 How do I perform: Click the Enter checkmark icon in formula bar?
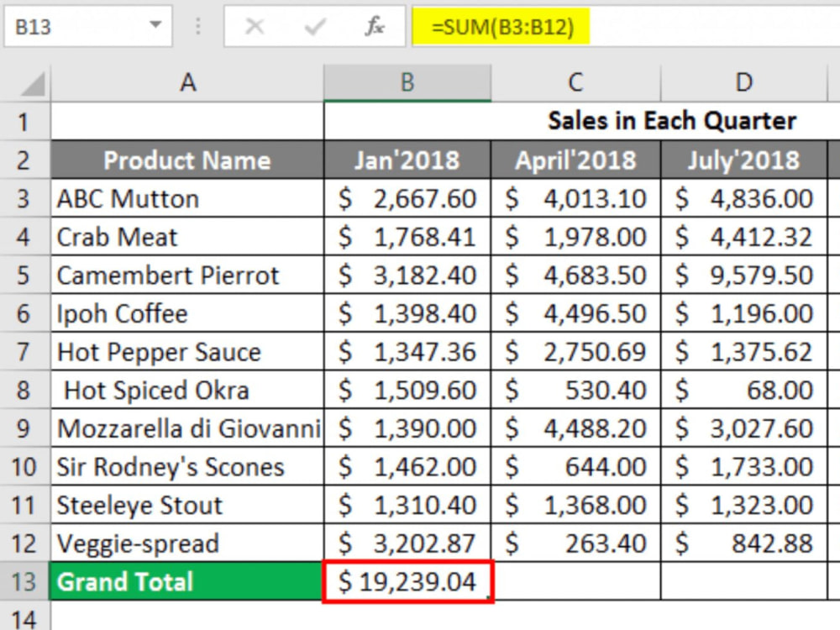(315, 26)
